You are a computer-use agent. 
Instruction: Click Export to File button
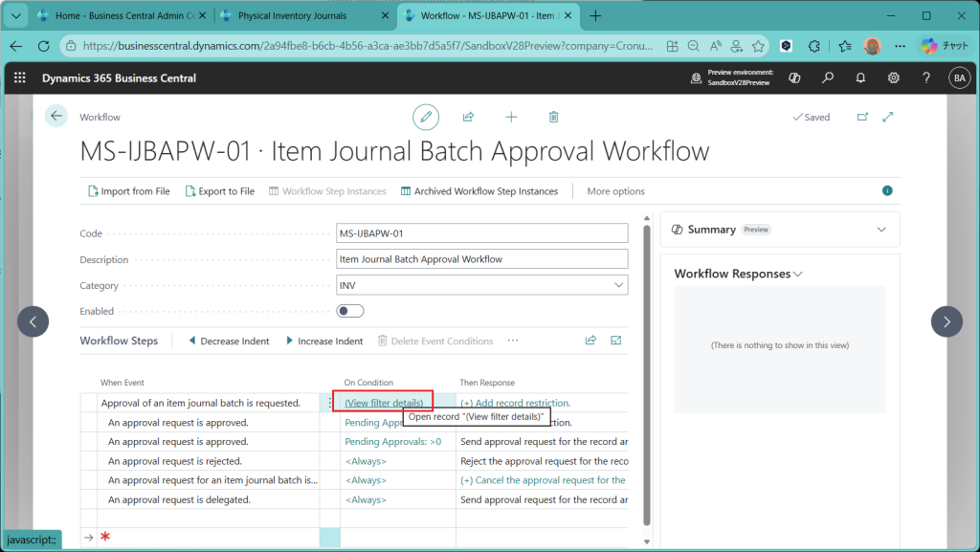point(220,191)
